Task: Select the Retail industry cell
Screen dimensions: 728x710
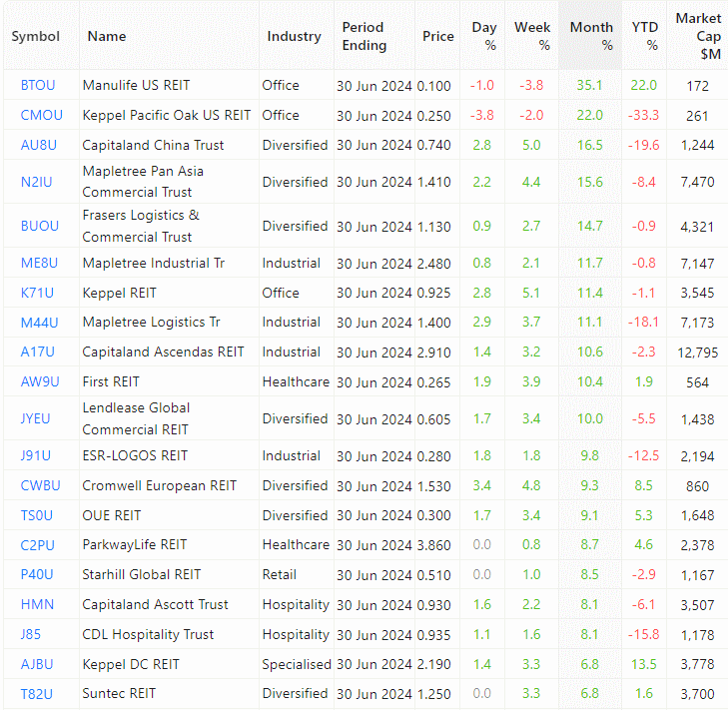Action: pos(279,575)
